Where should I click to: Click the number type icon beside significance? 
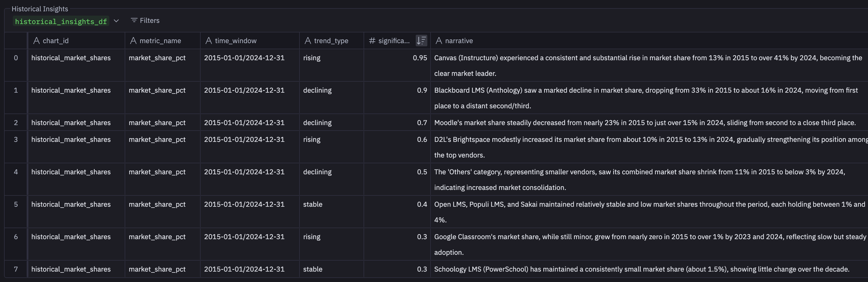pos(372,41)
